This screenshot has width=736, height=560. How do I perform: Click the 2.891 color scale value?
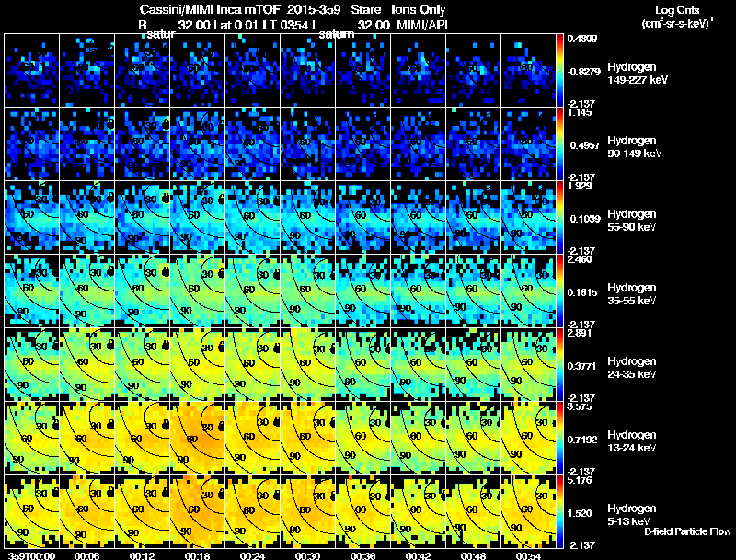tap(580, 333)
